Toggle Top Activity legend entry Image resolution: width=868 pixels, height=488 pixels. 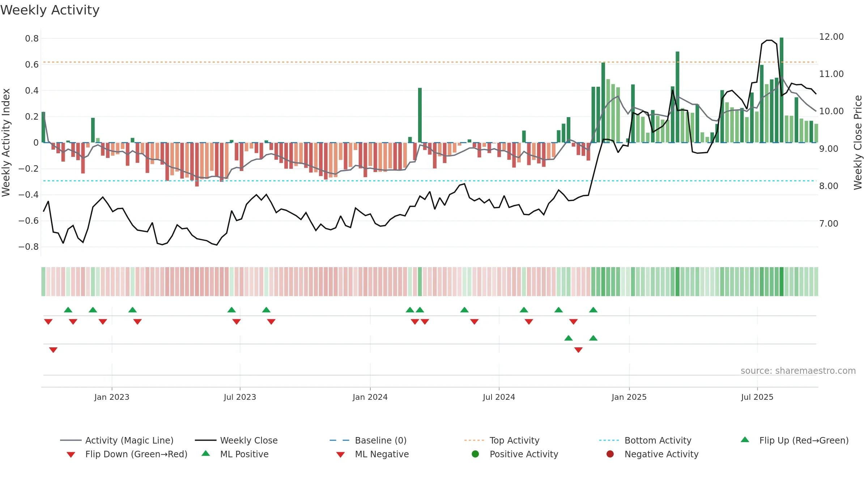click(502, 440)
